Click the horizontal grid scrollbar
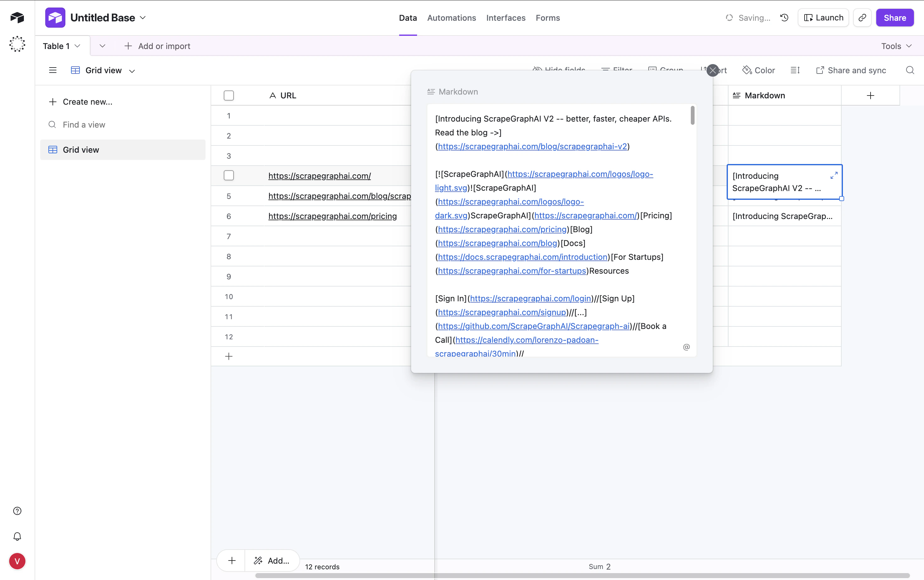Screen dimensions: 924x580 582,575
